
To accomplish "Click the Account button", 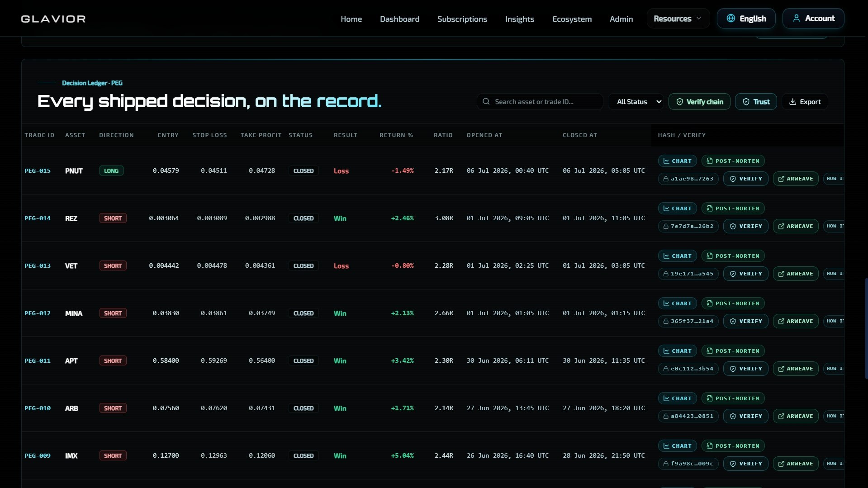I will point(813,19).
